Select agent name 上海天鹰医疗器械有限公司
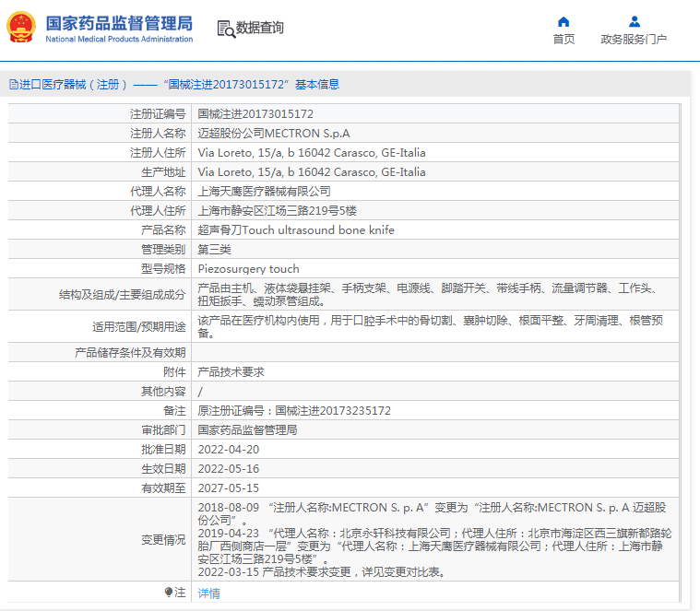 pyautogui.click(x=265, y=192)
